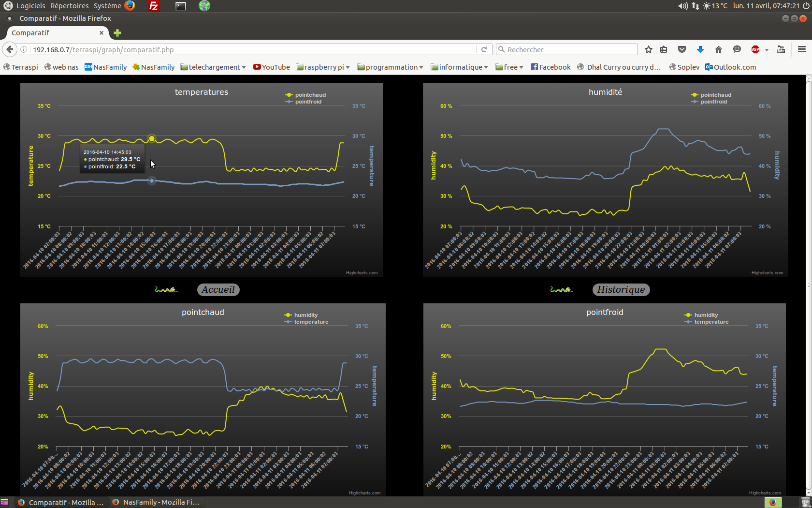Click the Historique button
The height and width of the screenshot is (508, 812).
tap(621, 289)
